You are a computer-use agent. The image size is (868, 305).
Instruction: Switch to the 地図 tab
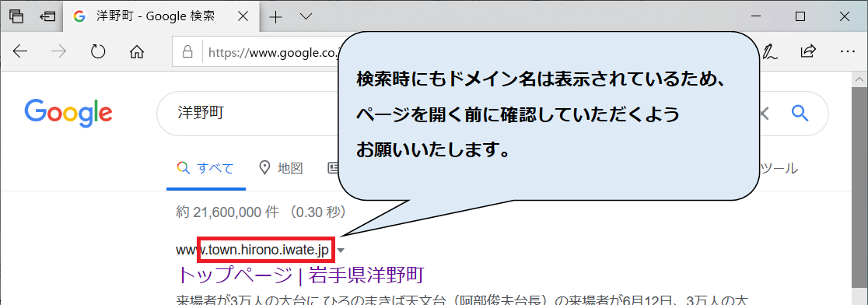(x=282, y=168)
